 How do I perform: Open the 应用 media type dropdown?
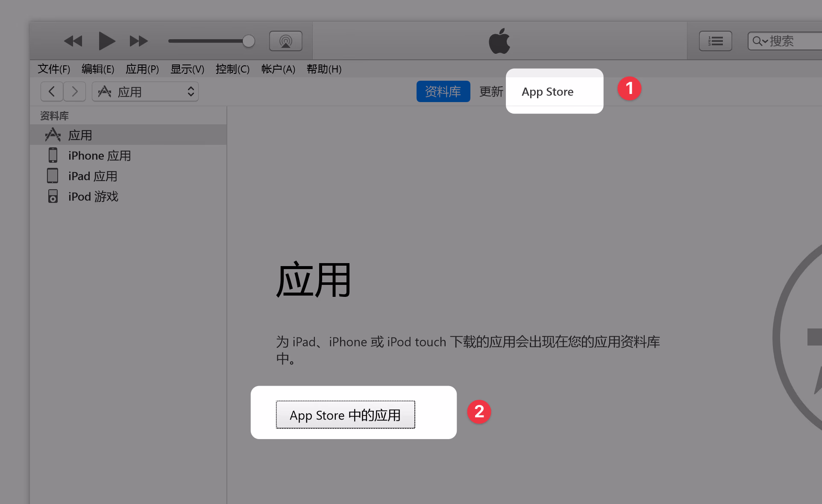(145, 91)
